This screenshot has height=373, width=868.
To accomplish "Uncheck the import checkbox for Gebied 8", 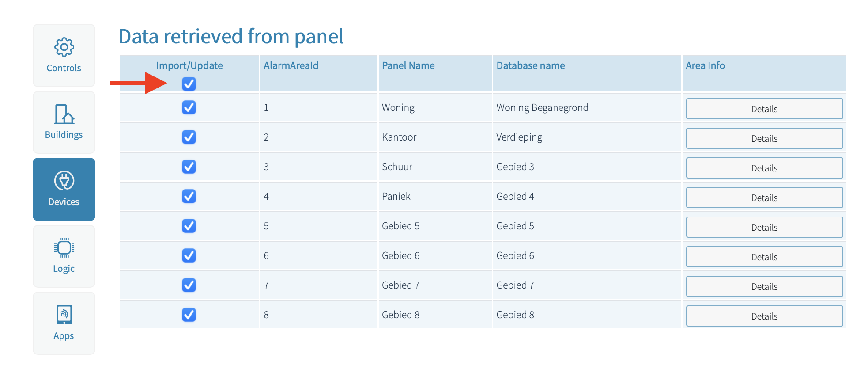I will (189, 315).
